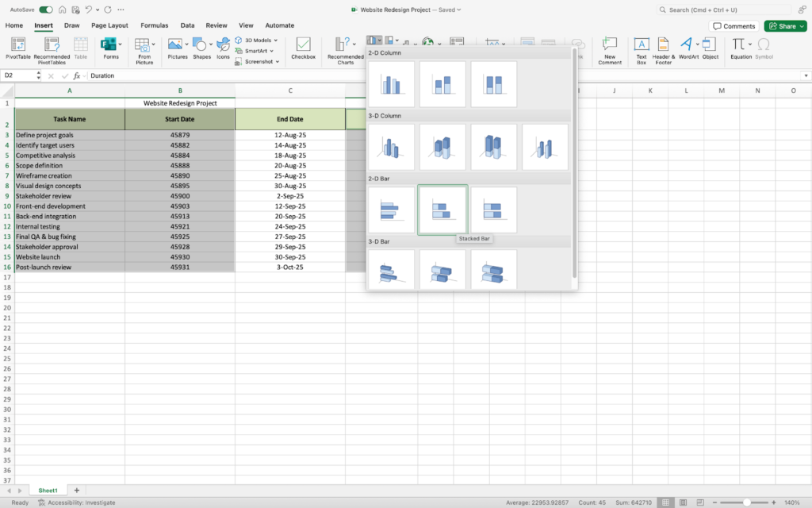This screenshot has height=508, width=812.
Task: Open the Sheet1 worksheet tab
Action: tap(49, 491)
